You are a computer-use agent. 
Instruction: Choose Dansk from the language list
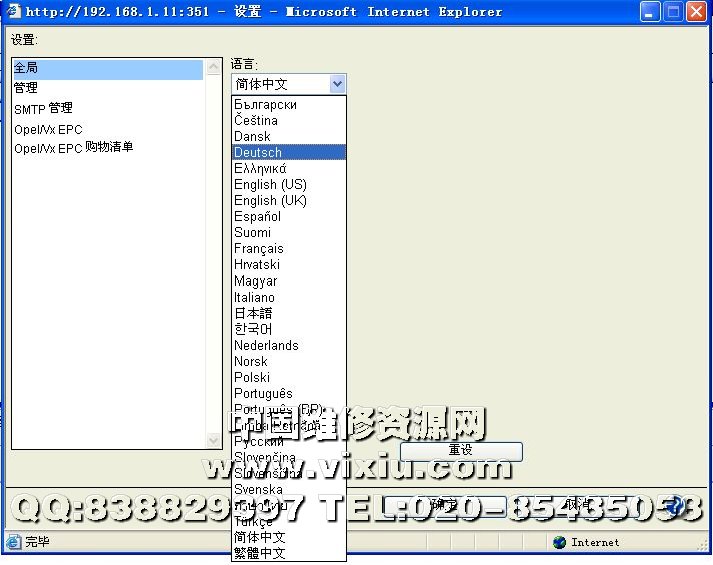289,136
